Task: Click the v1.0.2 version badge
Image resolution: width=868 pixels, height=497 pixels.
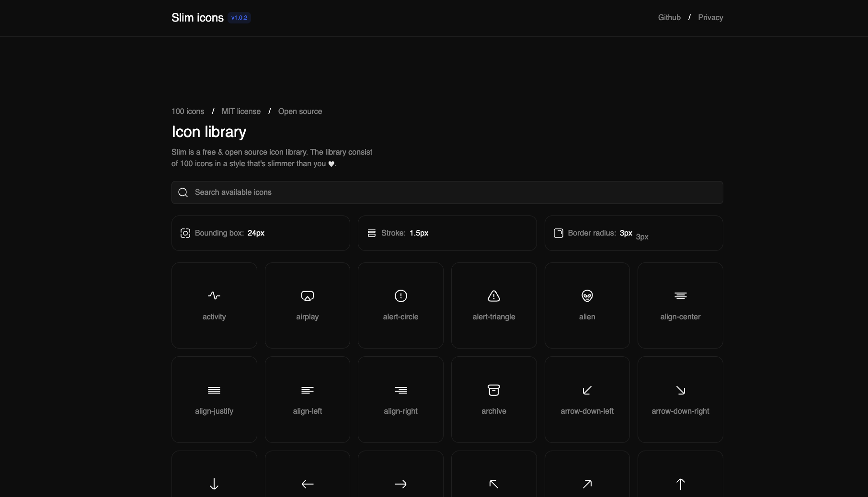Action: click(x=239, y=18)
